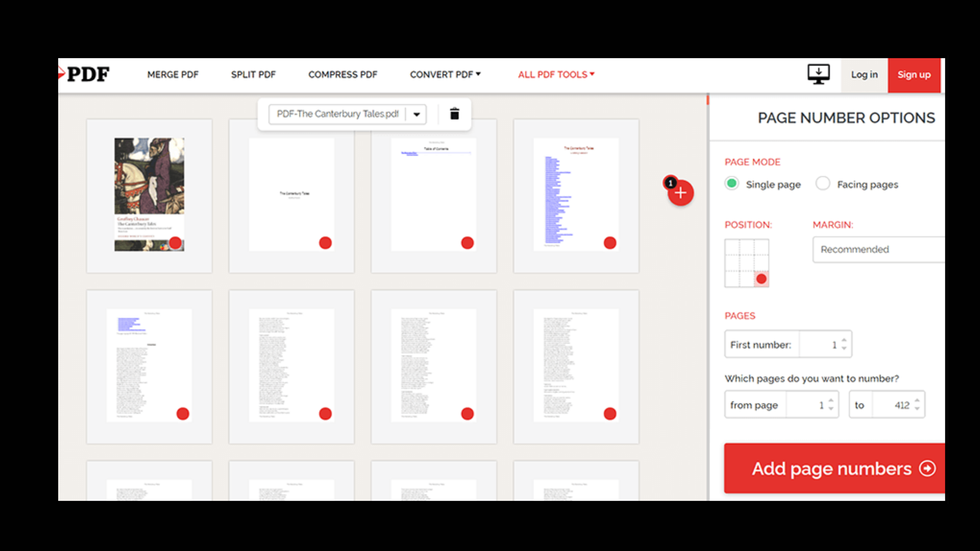Delete the uploaded file using the trash icon
This screenshot has height=551, width=980.
click(454, 113)
